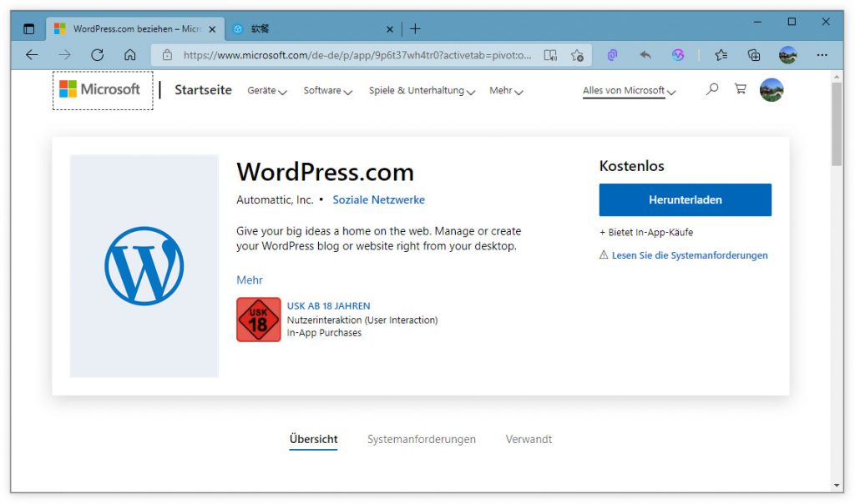Screen dimensions: 855x504
Task: Open the Spiele & Unterhaltung dropdown
Action: pos(421,91)
